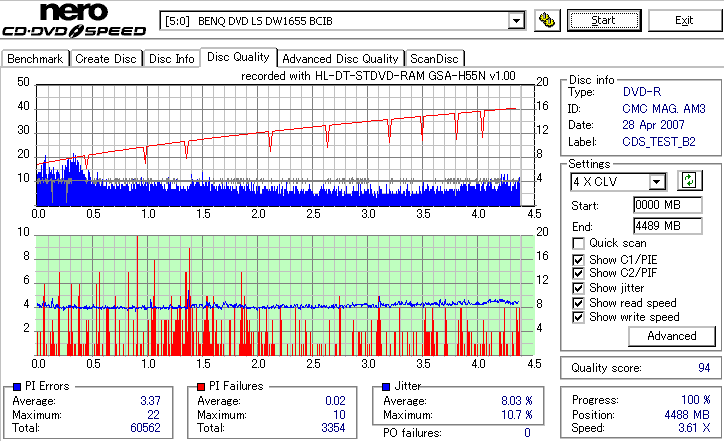Open the BENQ DVD drive selection dropdown
The height and width of the screenshot is (441, 724).
coord(516,21)
